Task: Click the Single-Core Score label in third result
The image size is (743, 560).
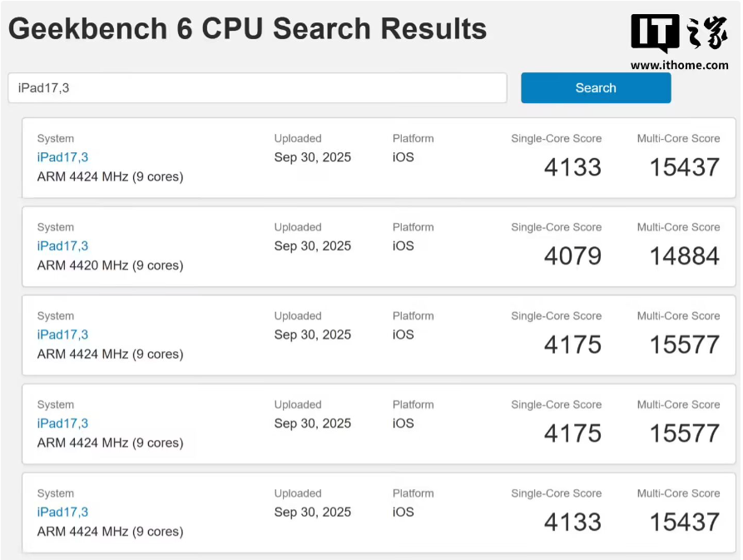Action: (x=556, y=316)
